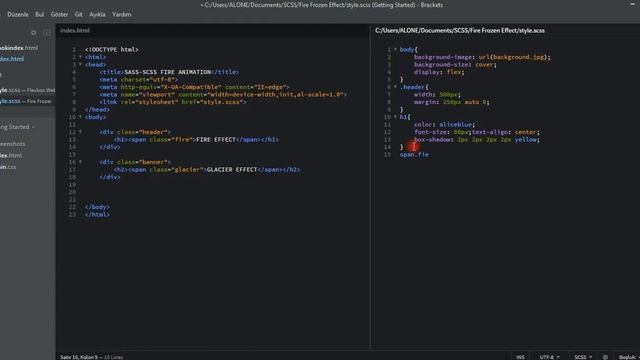Click the background-size: cover line

[455, 64]
